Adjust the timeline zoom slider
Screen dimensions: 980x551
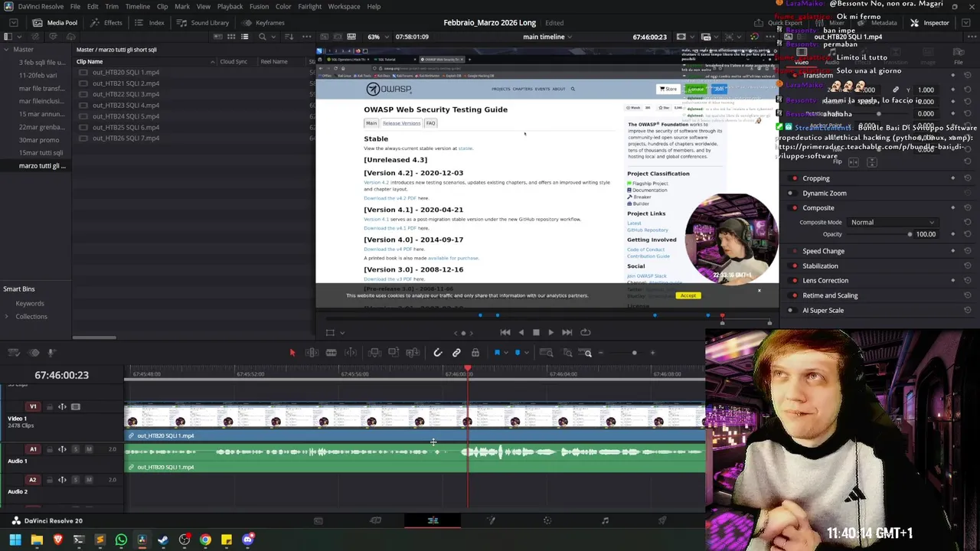[x=634, y=353]
